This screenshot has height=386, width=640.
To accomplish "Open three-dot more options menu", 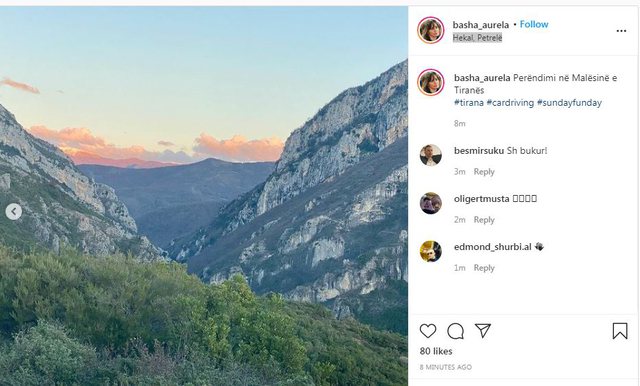I will [x=621, y=31].
